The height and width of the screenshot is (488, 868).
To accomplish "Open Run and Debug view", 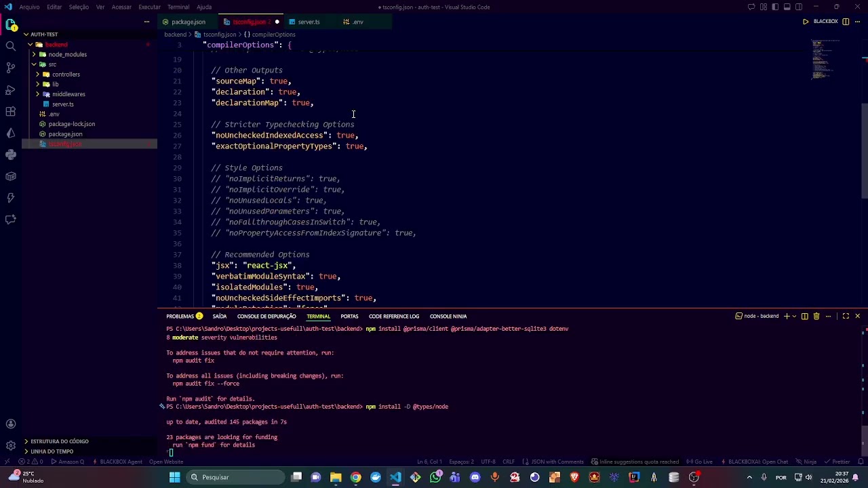I will pos(10,89).
